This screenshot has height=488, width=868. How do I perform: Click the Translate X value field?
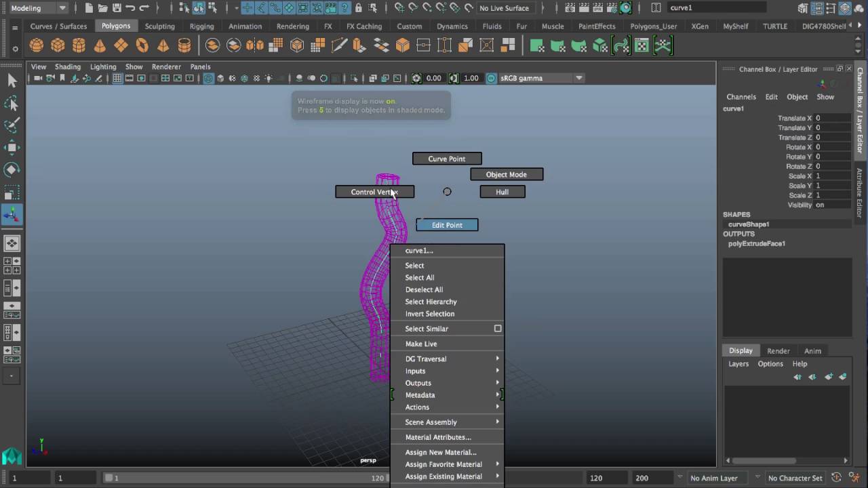[832, 118]
